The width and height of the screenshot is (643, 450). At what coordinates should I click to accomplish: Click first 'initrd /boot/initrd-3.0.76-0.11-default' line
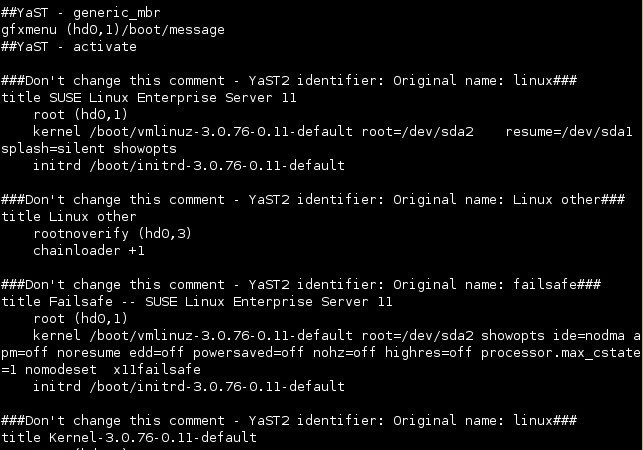[189, 166]
